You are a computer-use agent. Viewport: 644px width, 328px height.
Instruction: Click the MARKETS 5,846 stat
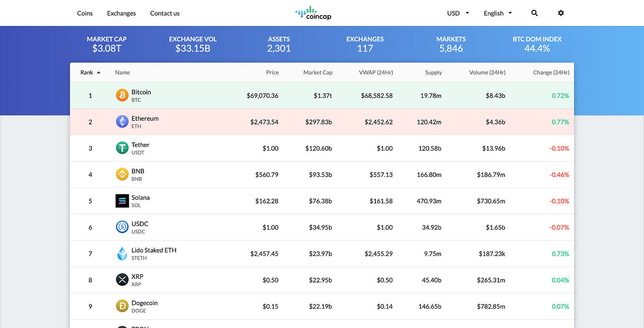(451, 44)
